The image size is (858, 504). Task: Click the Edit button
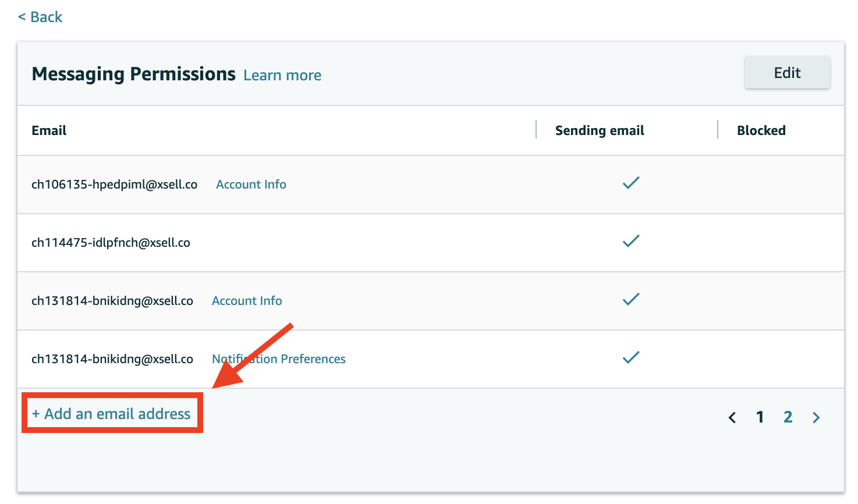[x=787, y=73]
